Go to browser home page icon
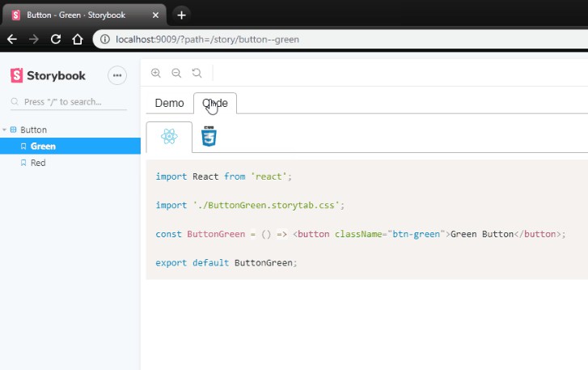The width and height of the screenshot is (588, 370). [78, 39]
